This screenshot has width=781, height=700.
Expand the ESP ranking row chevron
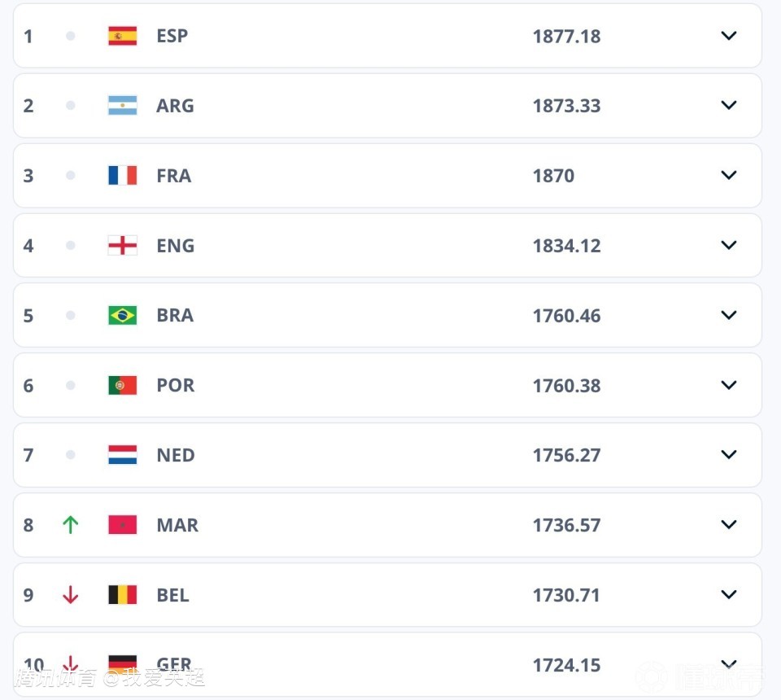[729, 36]
